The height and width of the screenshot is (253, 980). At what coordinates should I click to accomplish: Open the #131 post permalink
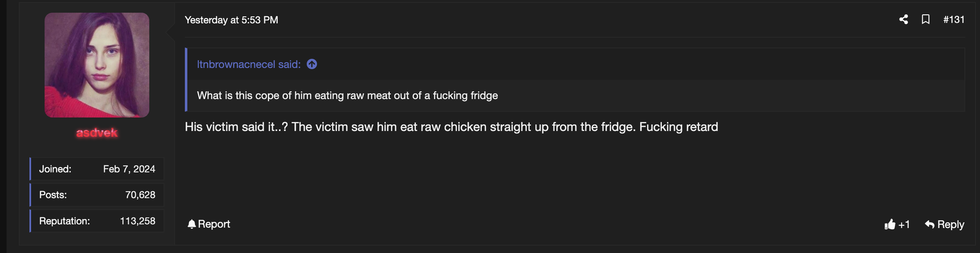tap(954, 20)
